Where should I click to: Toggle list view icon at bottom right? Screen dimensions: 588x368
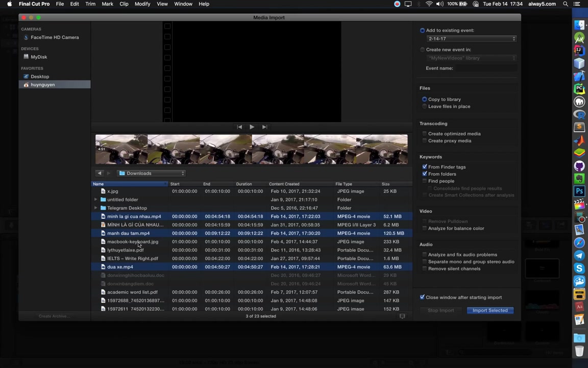click(402, 316)
